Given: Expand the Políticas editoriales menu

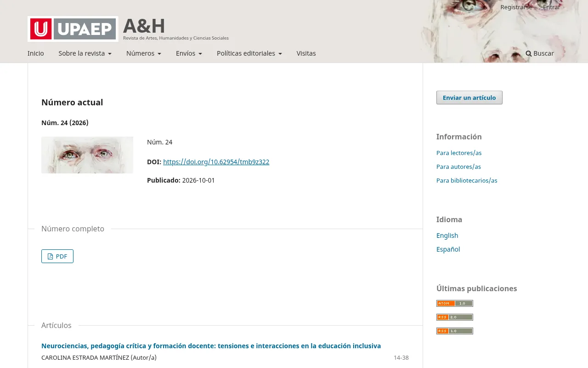Looking at the screenshot, I should click(x=249, y=53).
